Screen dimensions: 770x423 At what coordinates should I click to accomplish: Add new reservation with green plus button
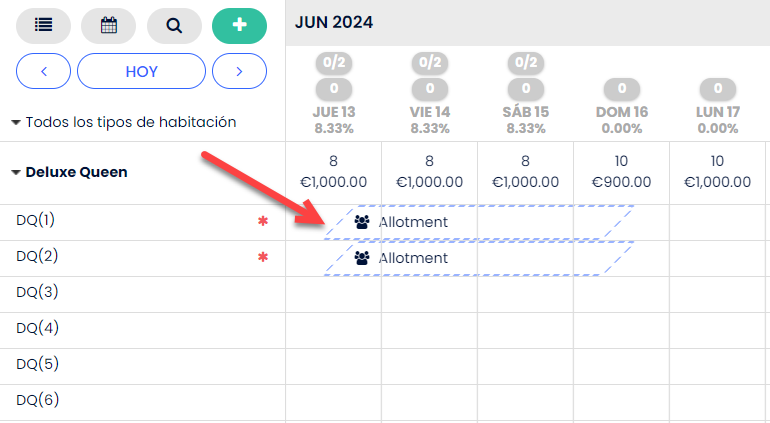(239, 26)
